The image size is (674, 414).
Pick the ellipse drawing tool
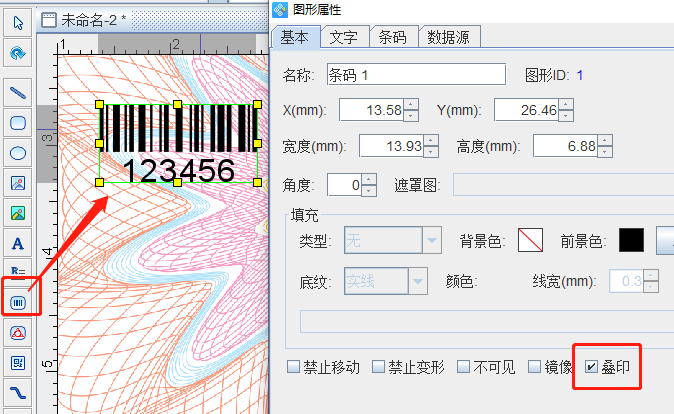tap(17, 153)
